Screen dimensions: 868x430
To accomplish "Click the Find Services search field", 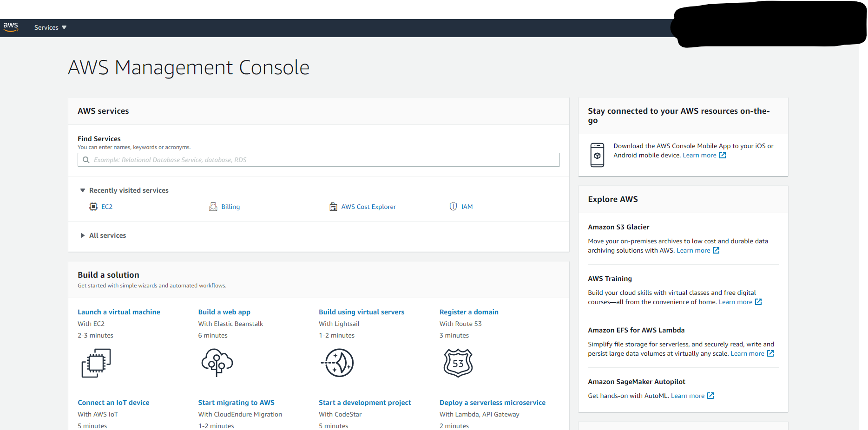I will (319, 160).
